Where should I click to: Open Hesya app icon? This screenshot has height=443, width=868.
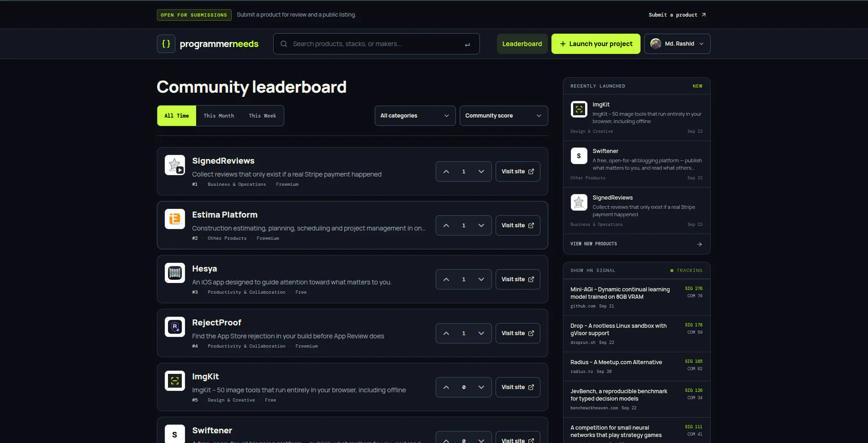[175, 273]
